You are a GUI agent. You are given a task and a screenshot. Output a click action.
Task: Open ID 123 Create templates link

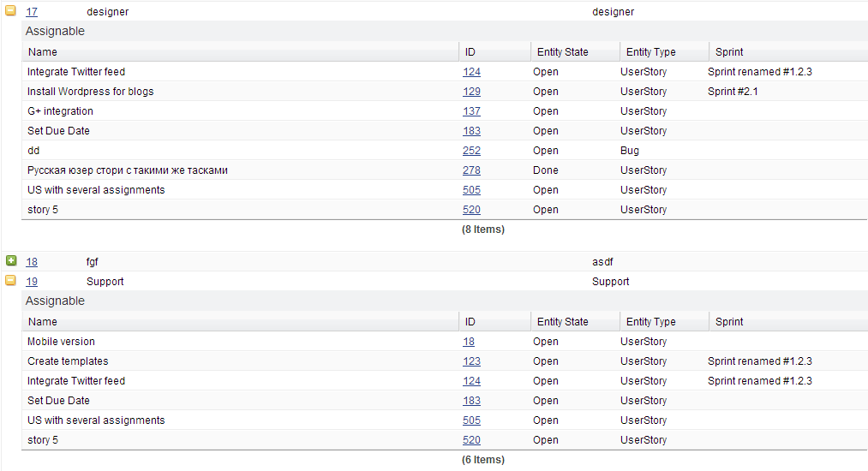click(x=471, y=361)
